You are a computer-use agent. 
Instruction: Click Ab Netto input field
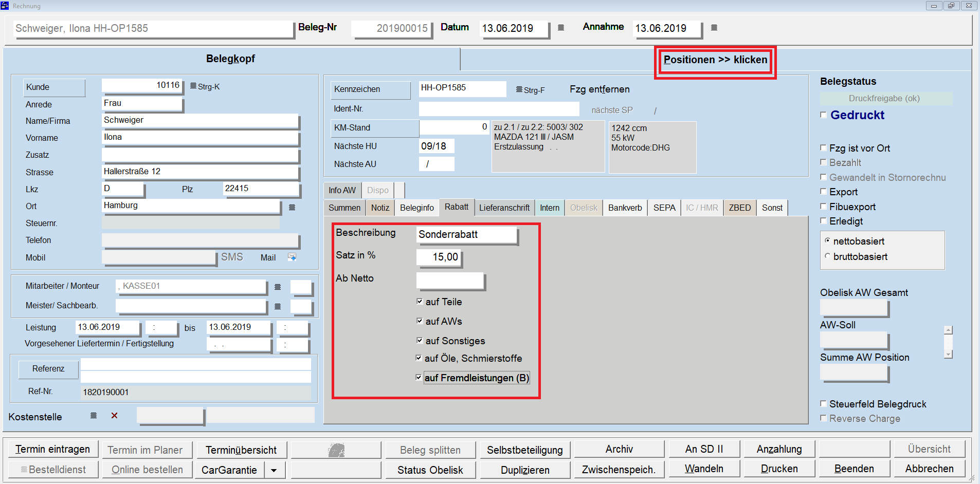[450, 281]
